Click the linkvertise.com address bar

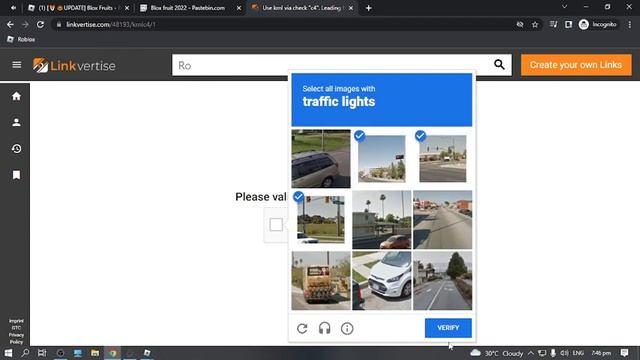tap(282, 24)
